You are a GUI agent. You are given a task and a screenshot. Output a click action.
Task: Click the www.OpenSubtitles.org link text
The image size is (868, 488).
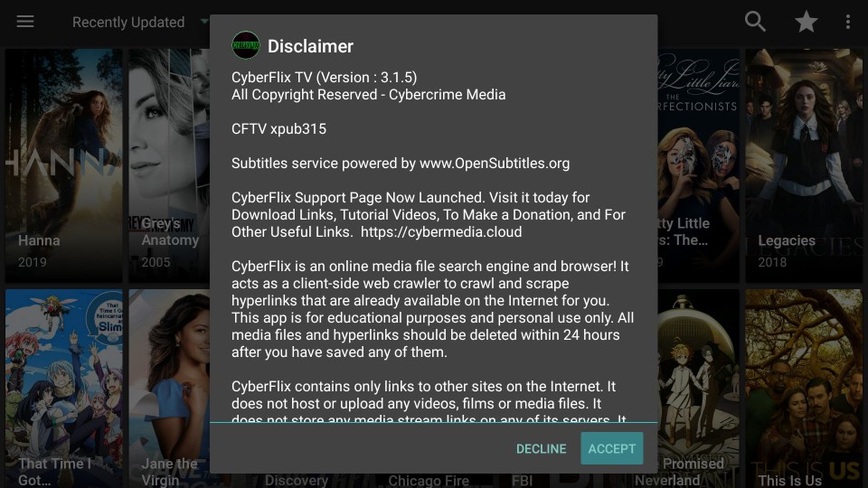point(495,164)
